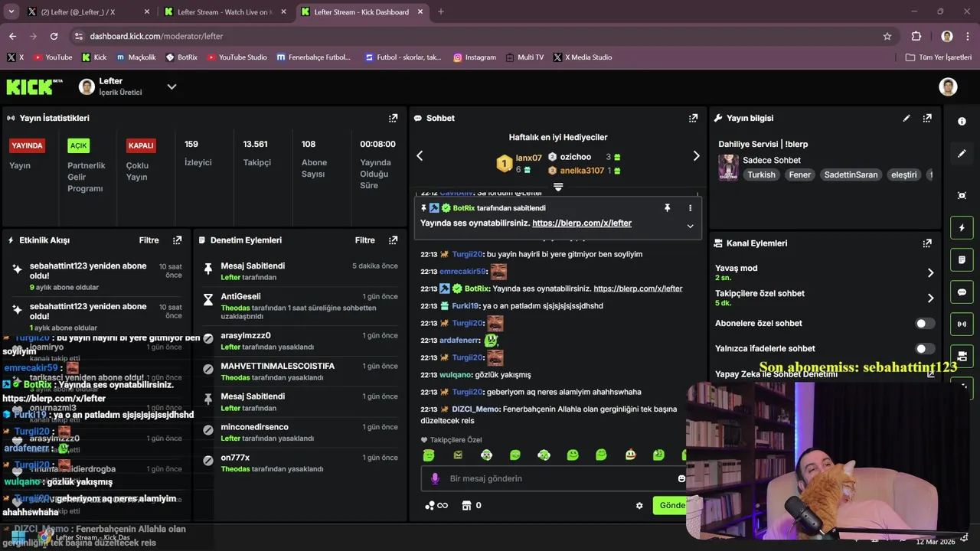
Task: Open the profile avatar in Kick header
Action: pos(948,86)
